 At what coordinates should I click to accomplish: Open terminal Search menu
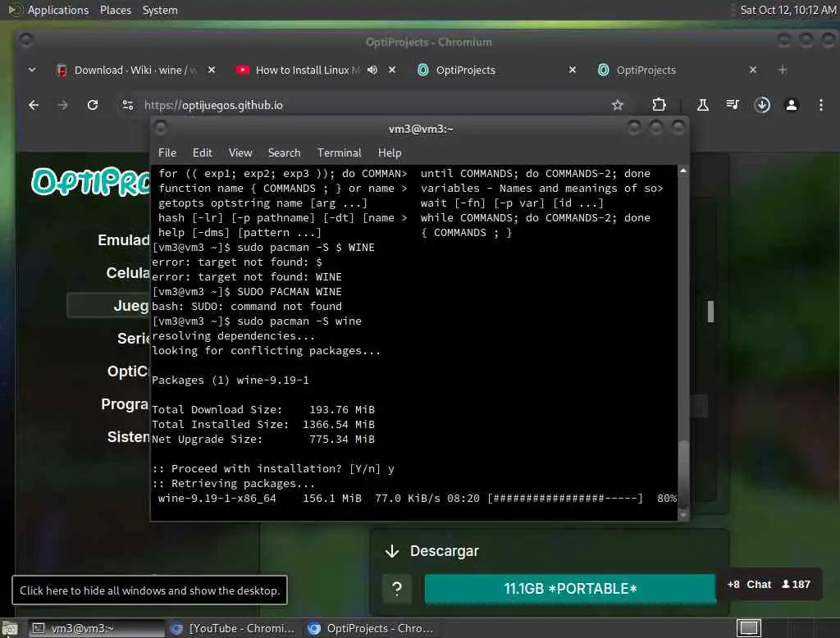pyautogui.click(x=284, y=153)
